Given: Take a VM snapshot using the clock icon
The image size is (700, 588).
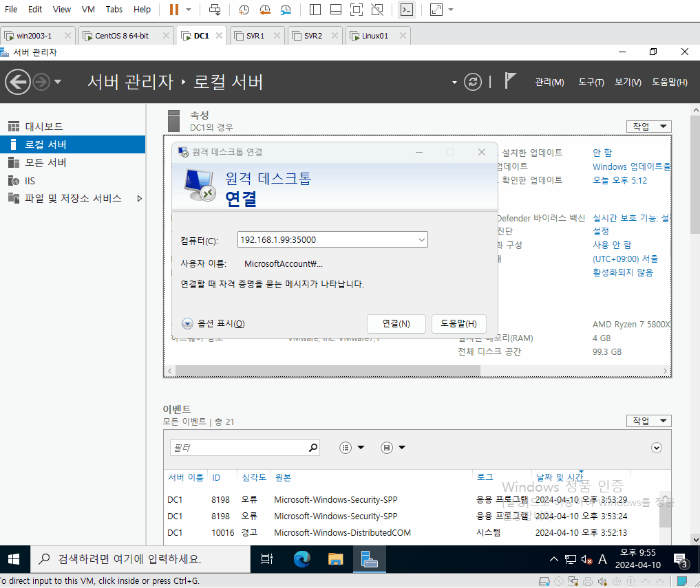Looking at the screenshot, I should coord(244,10).
